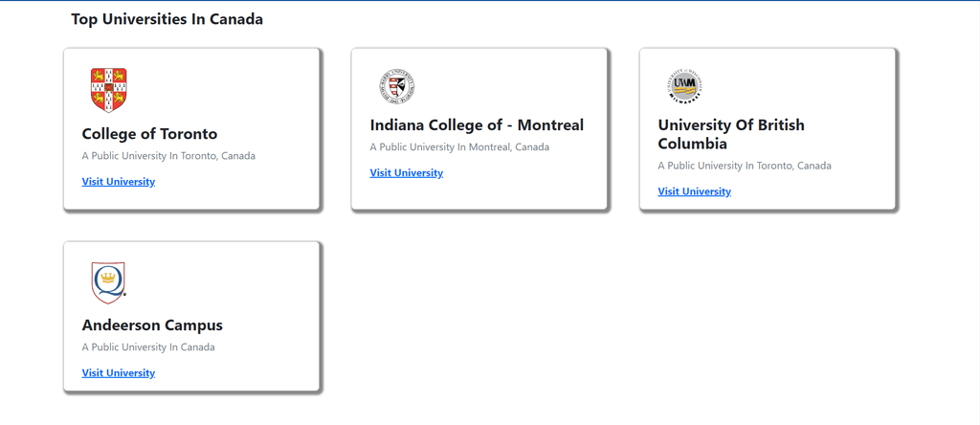Open Visit University link for College of Toronto

pyautogui.click(x=118, y=182)
